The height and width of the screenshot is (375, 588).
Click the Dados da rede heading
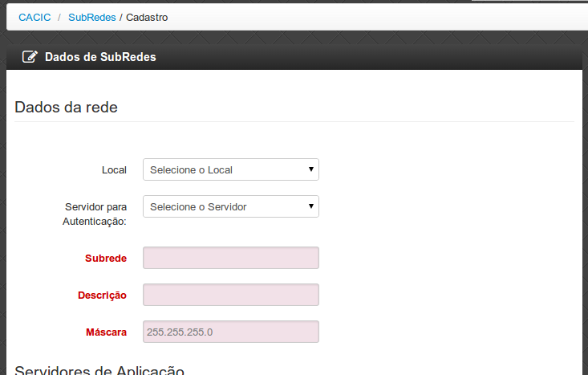tap(66, 108)
